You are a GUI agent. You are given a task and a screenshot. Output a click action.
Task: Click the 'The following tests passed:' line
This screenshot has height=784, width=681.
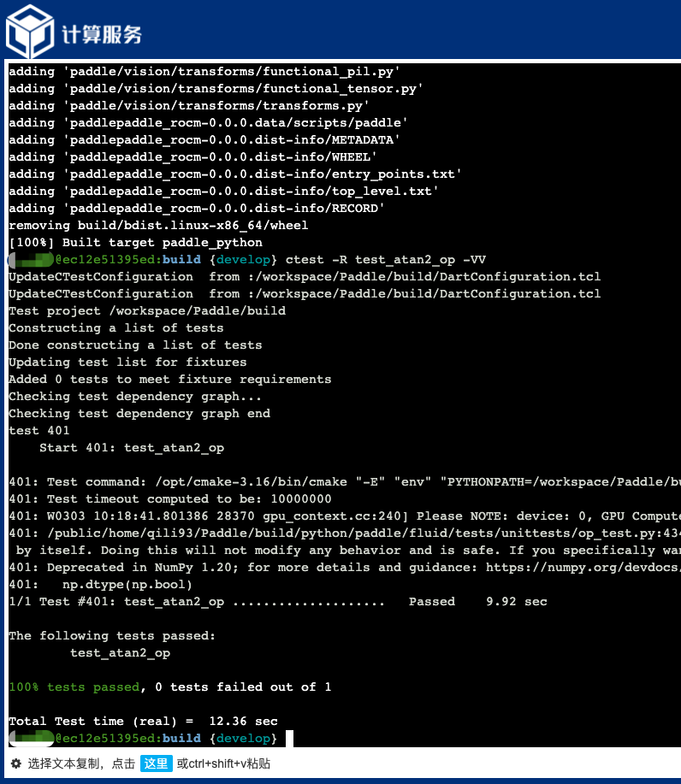(112, 635)
